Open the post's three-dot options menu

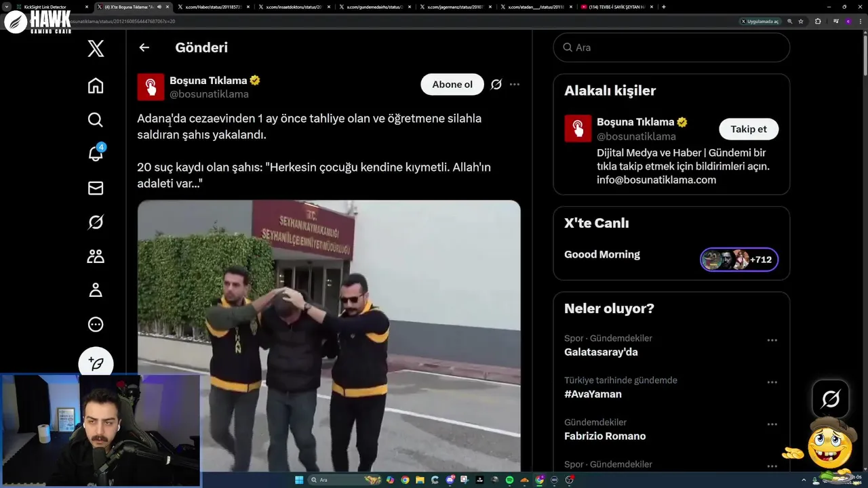(x=515, y=85)
